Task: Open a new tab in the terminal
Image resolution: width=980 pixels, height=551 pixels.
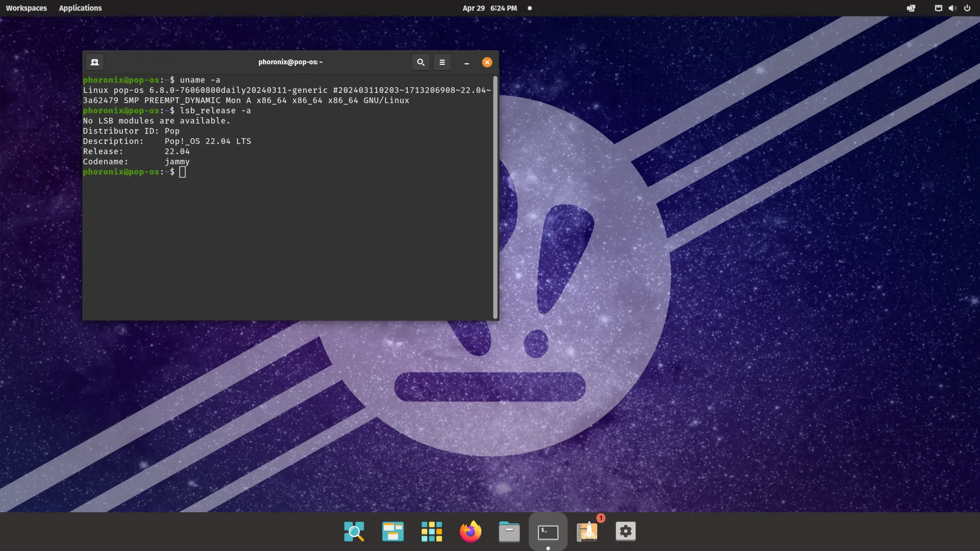Action: (94, 62)
